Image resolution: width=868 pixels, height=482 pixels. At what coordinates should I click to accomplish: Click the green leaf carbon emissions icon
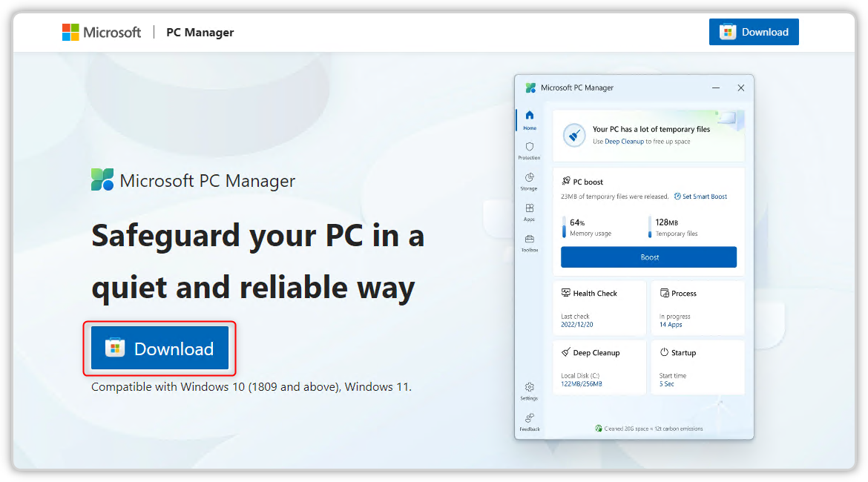pyautogui.click(x=599, y=429)
